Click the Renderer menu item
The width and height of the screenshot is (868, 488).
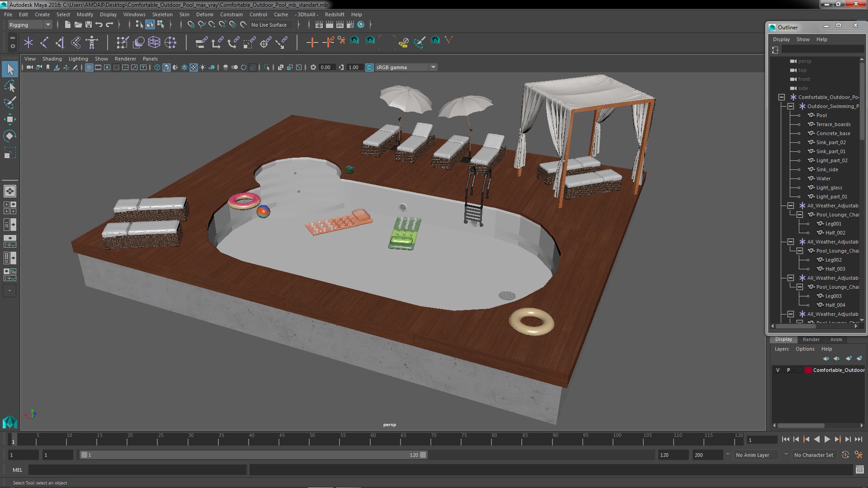(x=125, y=58)
